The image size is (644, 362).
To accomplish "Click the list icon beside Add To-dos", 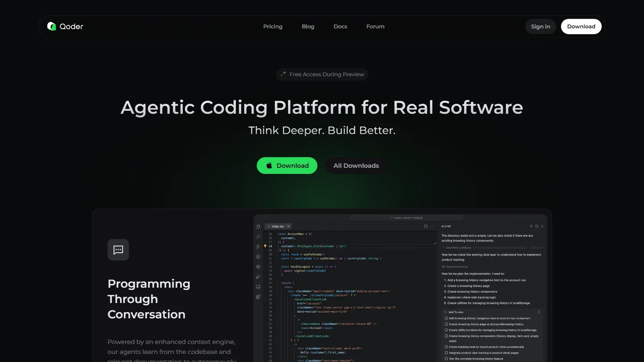I will click(x=445, y=312).
